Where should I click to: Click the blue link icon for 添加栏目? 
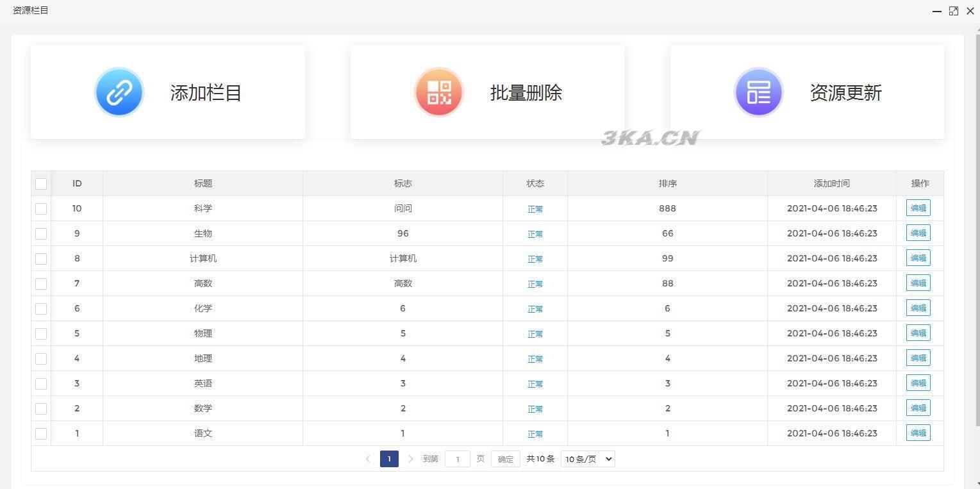point(119,92)
